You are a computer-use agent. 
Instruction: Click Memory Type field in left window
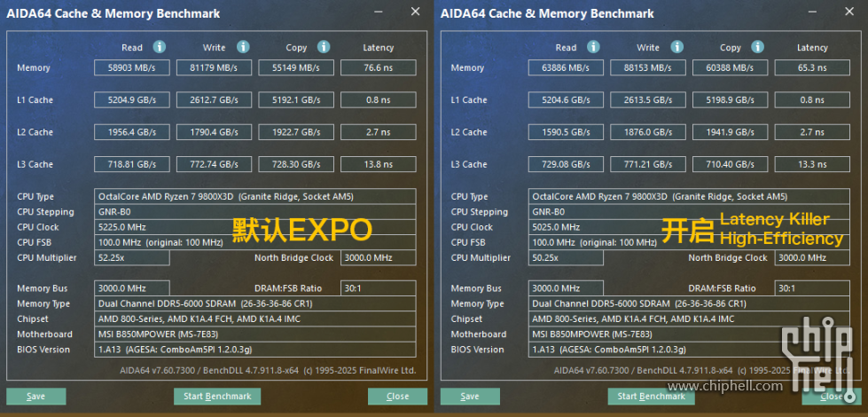point(255,304)
